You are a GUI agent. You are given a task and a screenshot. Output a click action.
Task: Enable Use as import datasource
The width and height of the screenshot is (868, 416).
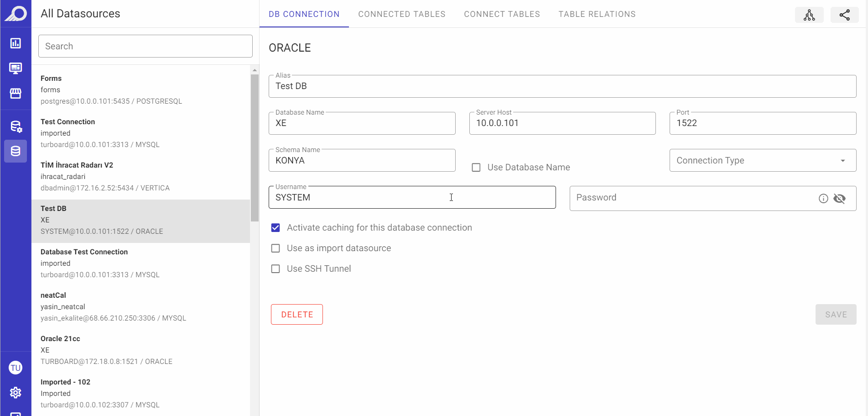tap(275, 248)
